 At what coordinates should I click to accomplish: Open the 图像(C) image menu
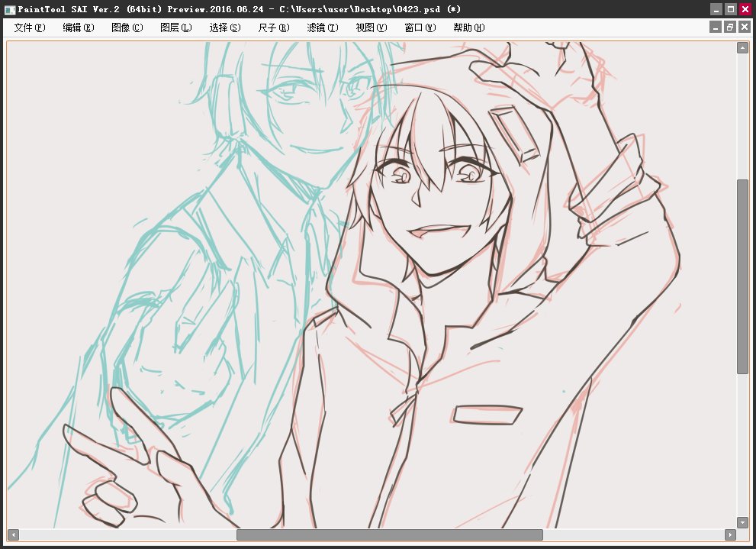click(127, 27)
